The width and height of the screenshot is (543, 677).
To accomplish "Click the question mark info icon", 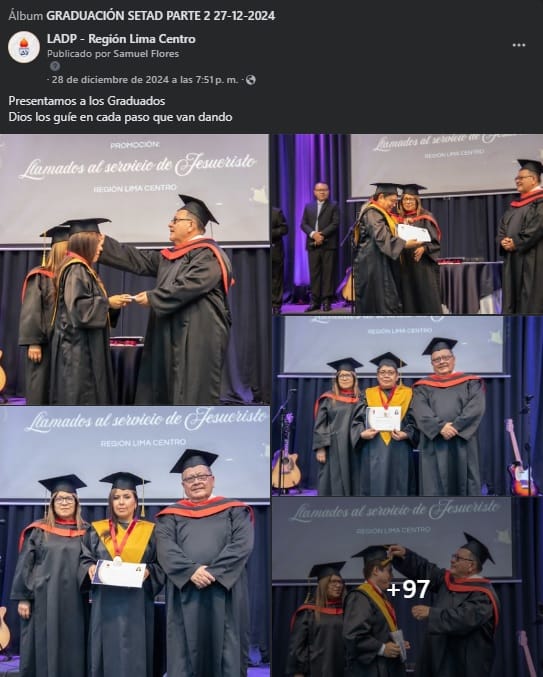I will tap(55, 66).
